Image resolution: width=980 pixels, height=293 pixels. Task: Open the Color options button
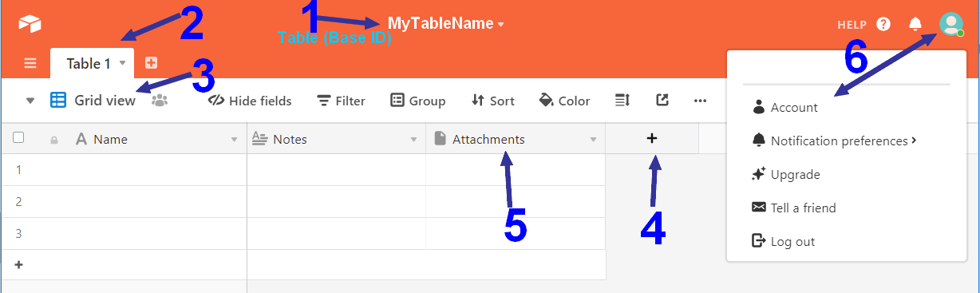point(564,101)
